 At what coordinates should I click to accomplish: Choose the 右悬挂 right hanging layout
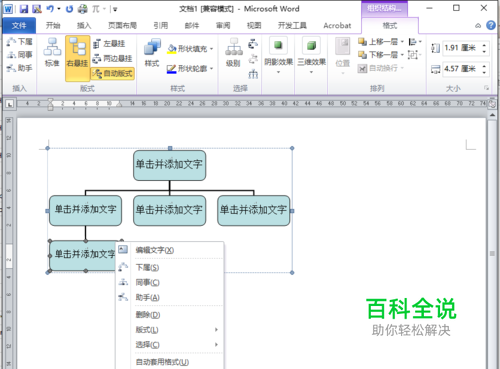pos(78,58)
